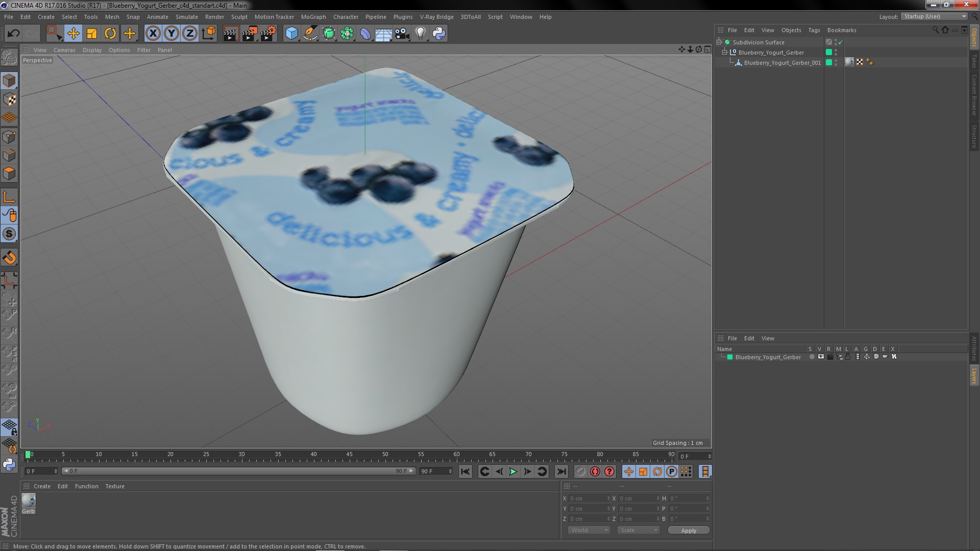Collapse the Subdivision Surface tree item
Viewport: 980px width, 551px height.
[719, 42]
